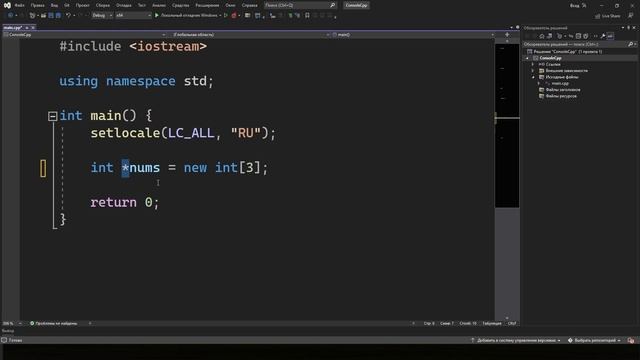
Task: Close the main.cpp editor tab
Action: click(33, 27)
